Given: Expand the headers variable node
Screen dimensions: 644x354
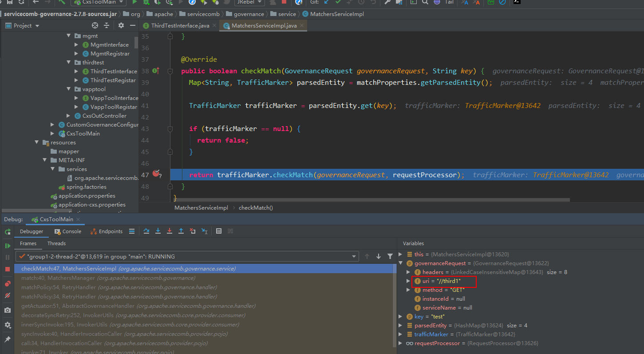Looking at the screenshot, I should (408, 272).
